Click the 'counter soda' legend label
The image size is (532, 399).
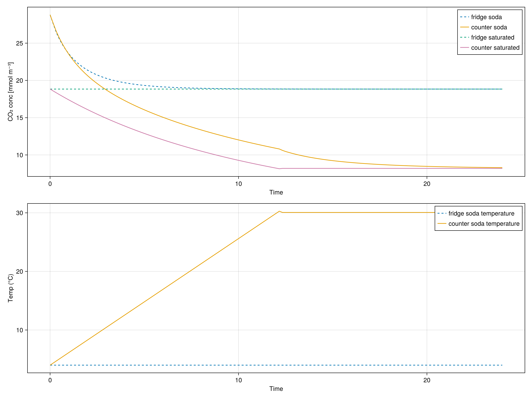pos(489,27)
